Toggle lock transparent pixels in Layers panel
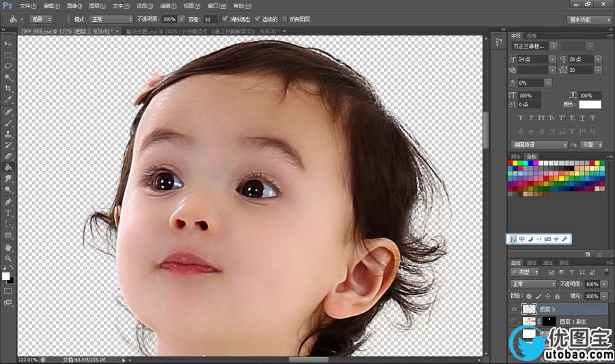This screenshot has height=364, width=615. (x=529, y=296)
